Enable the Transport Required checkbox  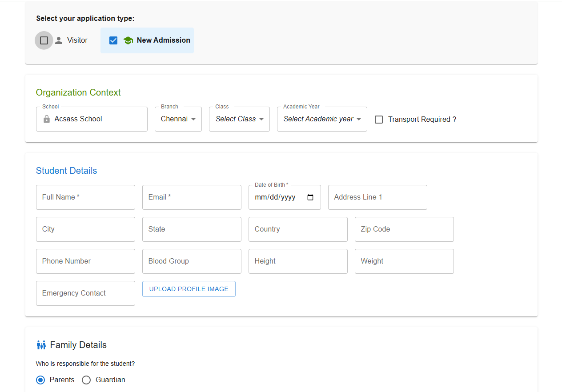pyautogui.click(x=379, y=120)
